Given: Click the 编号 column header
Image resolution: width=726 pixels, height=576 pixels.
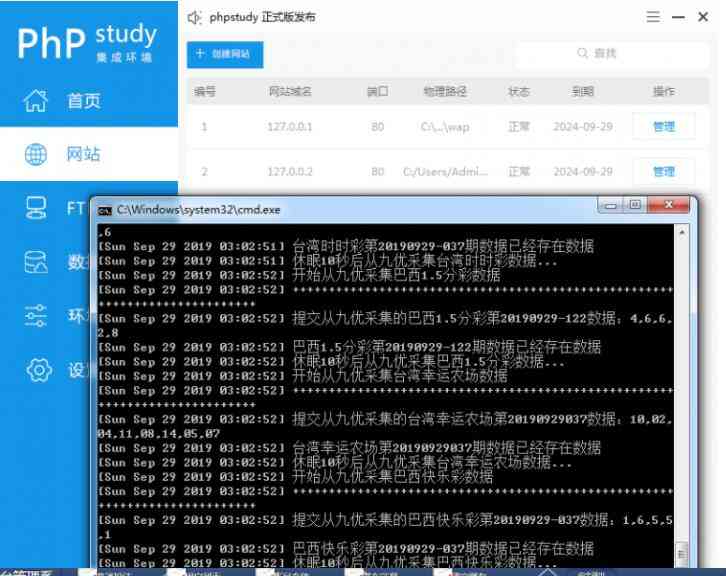Looking at the screenshot, I should (x=205, y=91).
